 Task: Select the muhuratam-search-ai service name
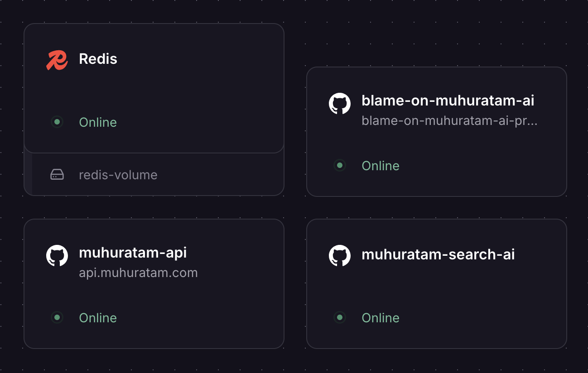coord(438,254)
